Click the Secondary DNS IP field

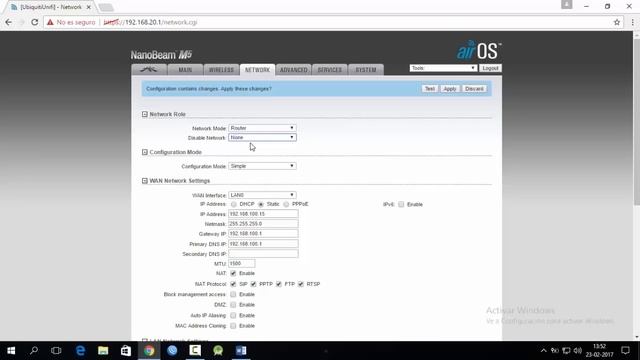pyautogui.click(x=263, y=253)
